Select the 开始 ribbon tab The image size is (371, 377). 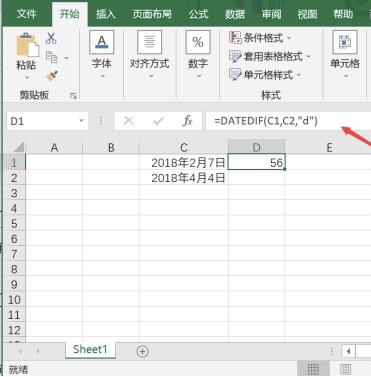point(70,14)
